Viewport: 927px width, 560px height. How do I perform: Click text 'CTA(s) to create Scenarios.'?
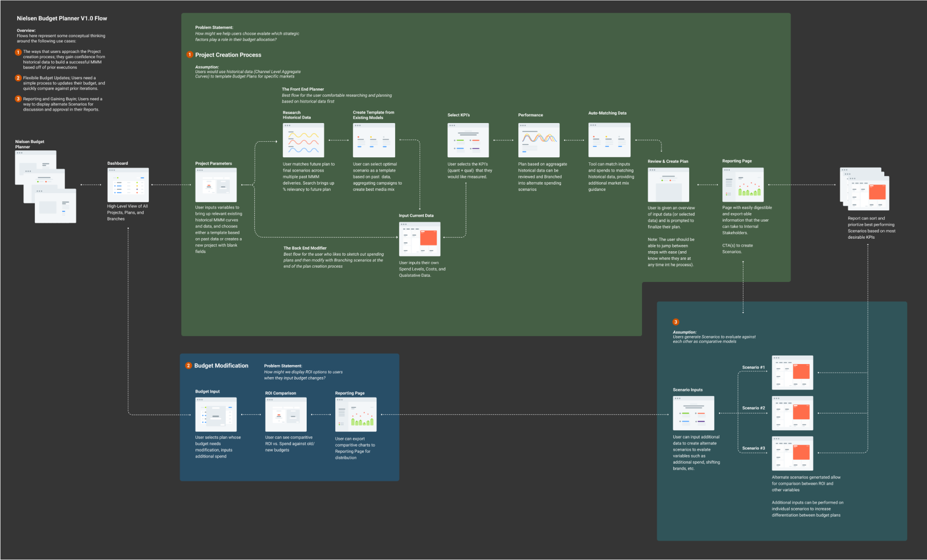point(738,248)
